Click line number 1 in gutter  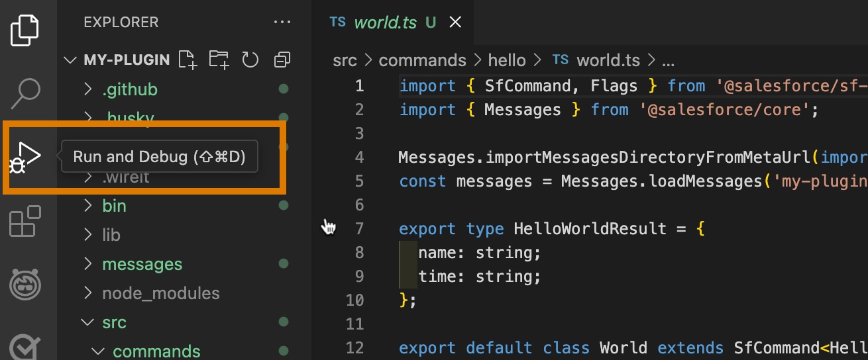pyautogui.click(x=360, y=86)
